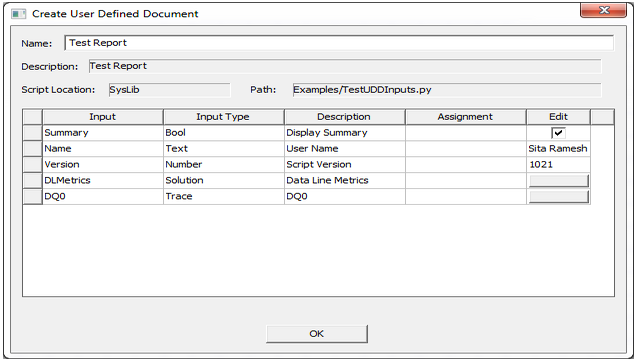Click the 'Name' cell in Input column
The image size is (642, 364).
point(103,149)
